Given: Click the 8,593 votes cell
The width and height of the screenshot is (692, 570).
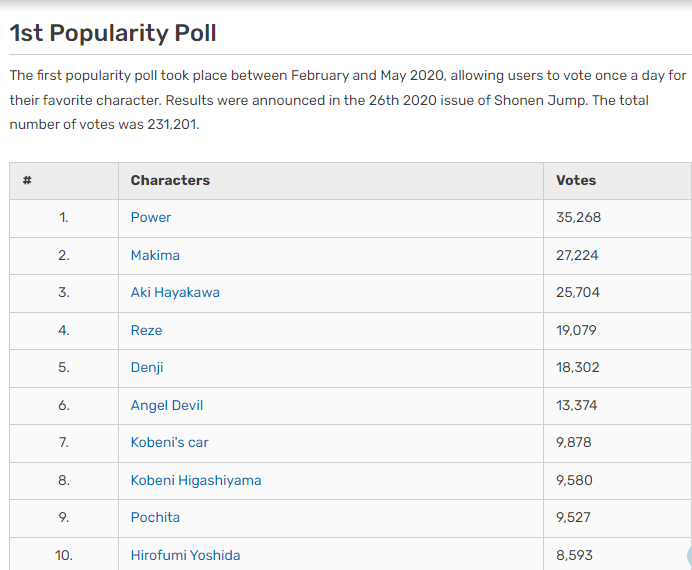Looking at the screenshot, I should pyautogui.click(x=574, y=555).
